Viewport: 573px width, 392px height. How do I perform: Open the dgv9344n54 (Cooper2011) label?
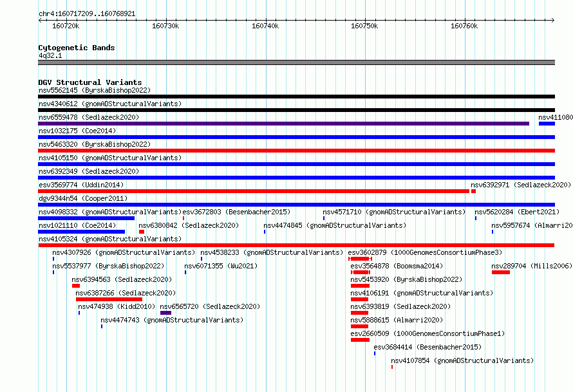[83, 198]
